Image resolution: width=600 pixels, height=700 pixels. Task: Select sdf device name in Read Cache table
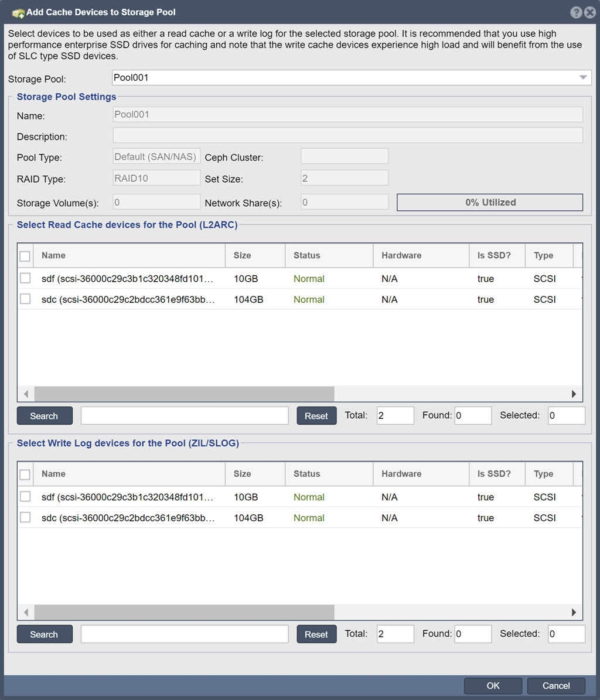[127, 279]
